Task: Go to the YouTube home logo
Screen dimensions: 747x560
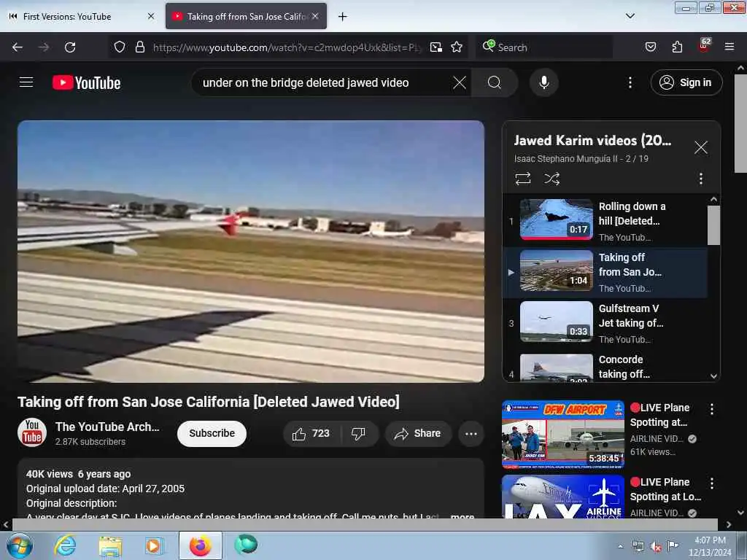Action: point(87,83)
